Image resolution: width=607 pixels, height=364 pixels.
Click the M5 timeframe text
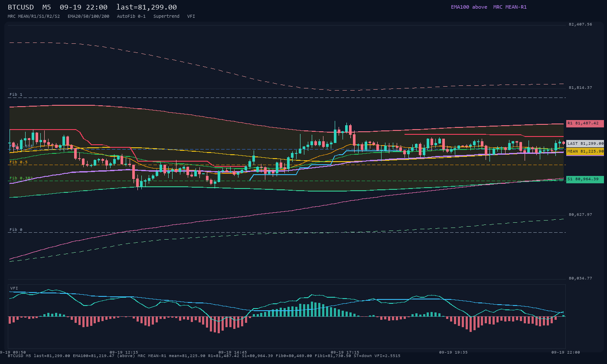click(x=46, y=7)
